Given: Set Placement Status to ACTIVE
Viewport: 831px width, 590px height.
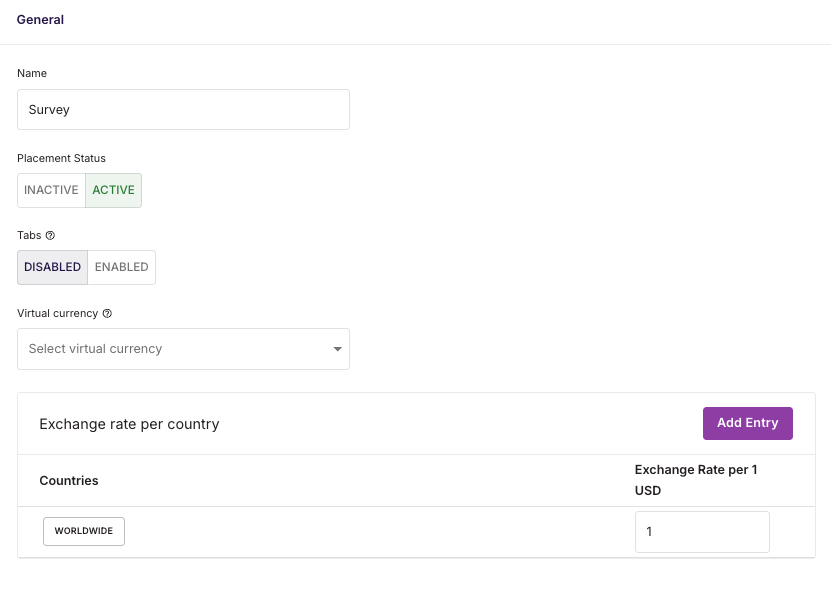Looking at the screenshot, I should [x=113, y=190].
